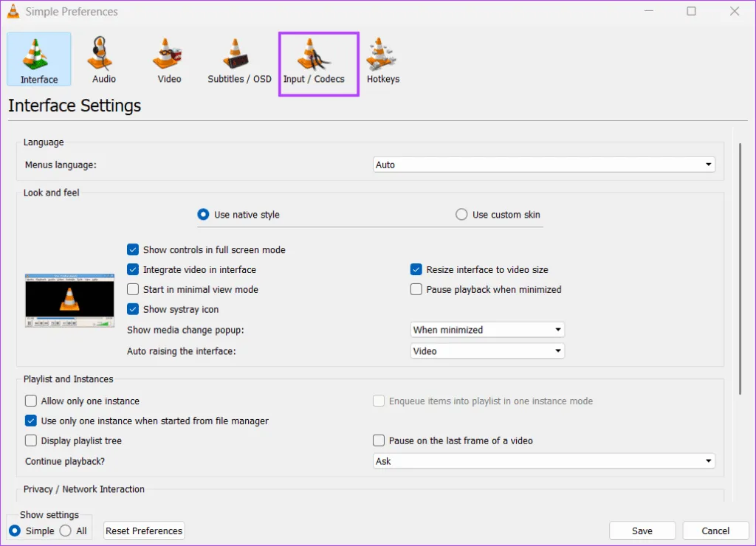Click Reset Preferences button

pos(144,531)
